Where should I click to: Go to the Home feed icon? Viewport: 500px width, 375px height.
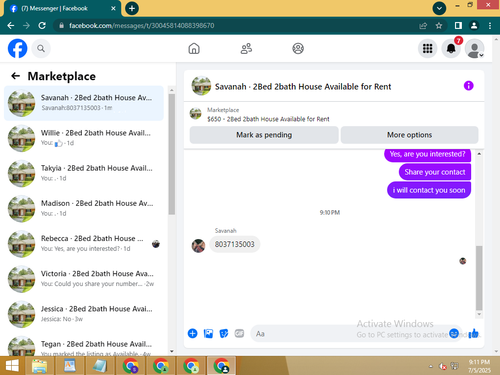[194, 49]
